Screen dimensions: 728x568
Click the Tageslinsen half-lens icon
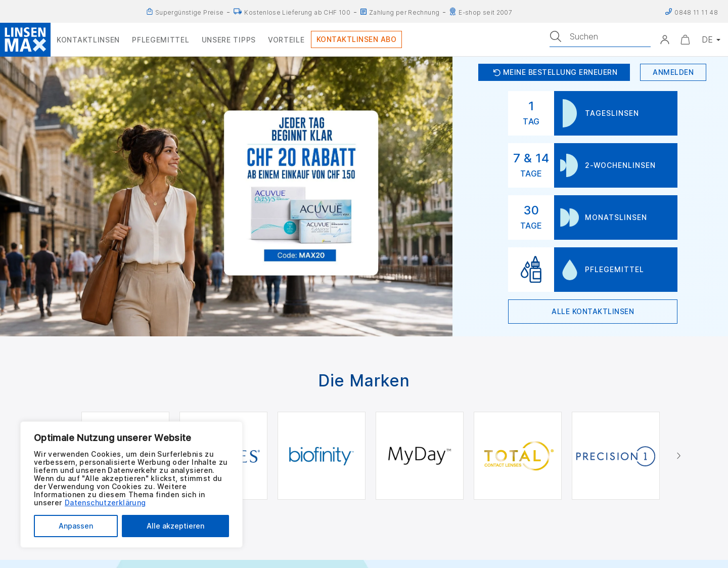570,113
